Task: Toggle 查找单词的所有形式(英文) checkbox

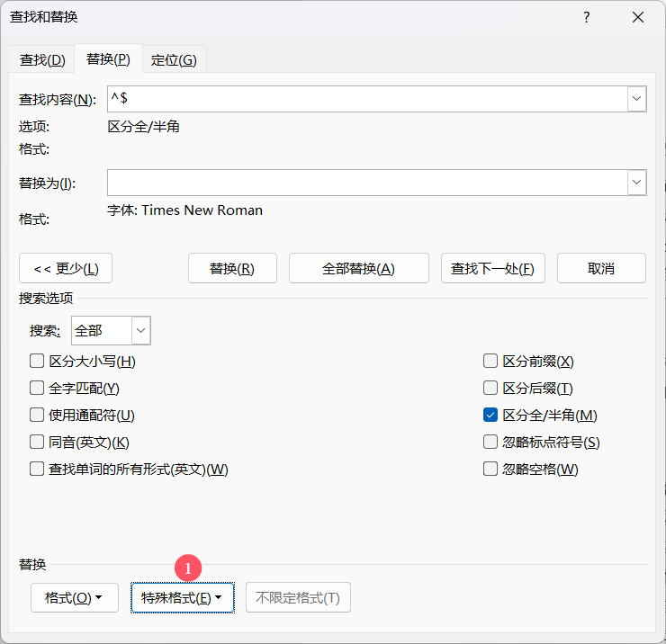Action: (37, 470)
